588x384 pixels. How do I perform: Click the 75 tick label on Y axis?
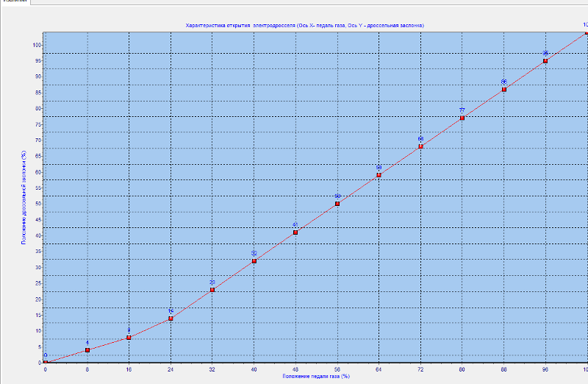click(x=37, y=124)
